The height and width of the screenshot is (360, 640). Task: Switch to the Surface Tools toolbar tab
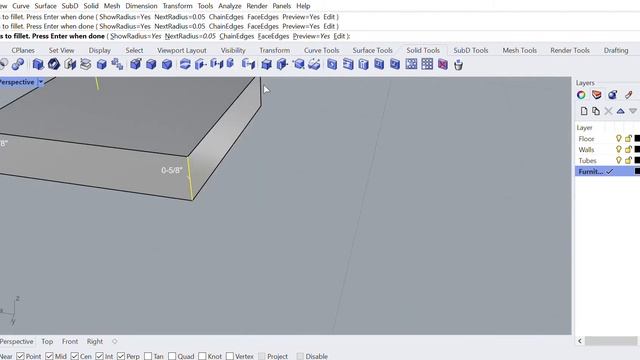(372, 50)
